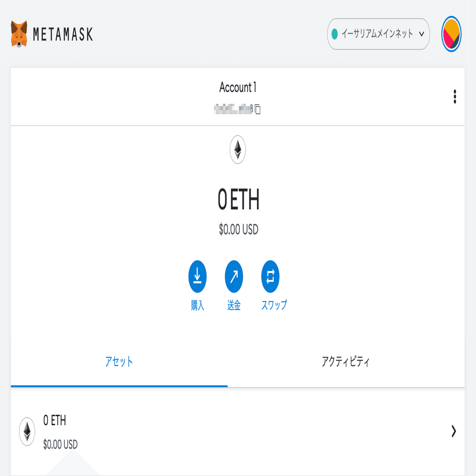Select the 送金 (Send) icon
This screenshot has height=476, width=476.
click(233, 276)
